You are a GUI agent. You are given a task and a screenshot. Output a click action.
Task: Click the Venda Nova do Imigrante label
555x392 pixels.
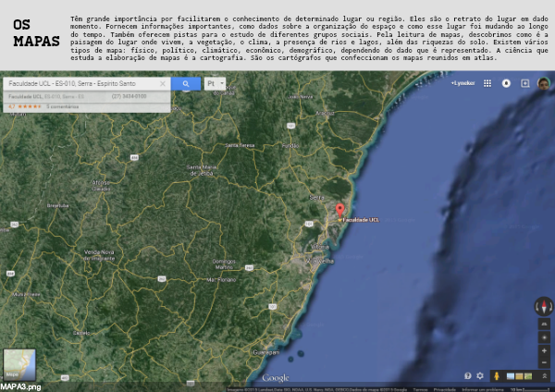pos(99,255)
